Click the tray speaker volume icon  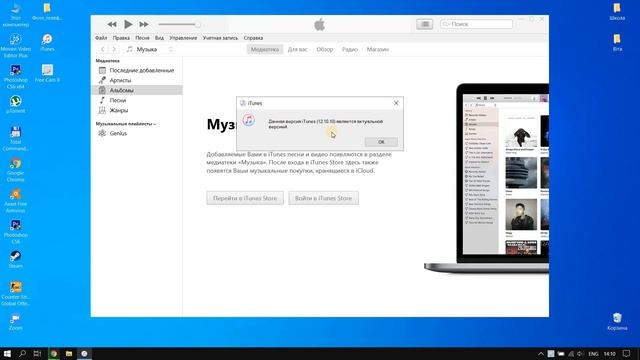coord(580,353)
